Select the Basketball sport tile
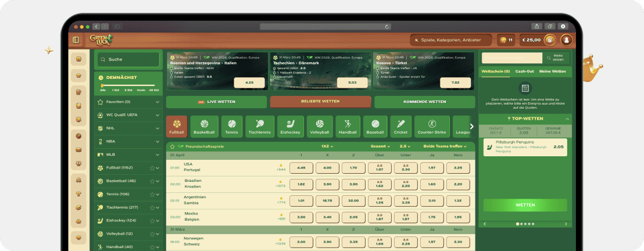644x251 pixels. [x=204, y=127]
